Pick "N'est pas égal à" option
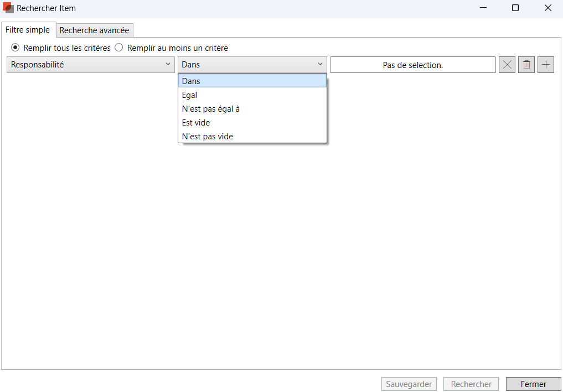 pyautogui.click(x=252, y=109)
